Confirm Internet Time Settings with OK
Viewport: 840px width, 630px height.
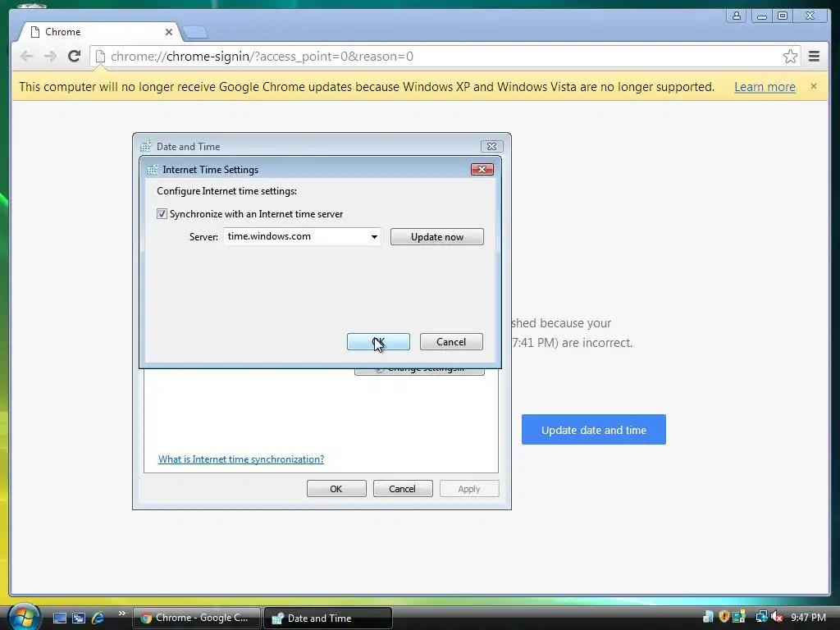pos(378,342)
